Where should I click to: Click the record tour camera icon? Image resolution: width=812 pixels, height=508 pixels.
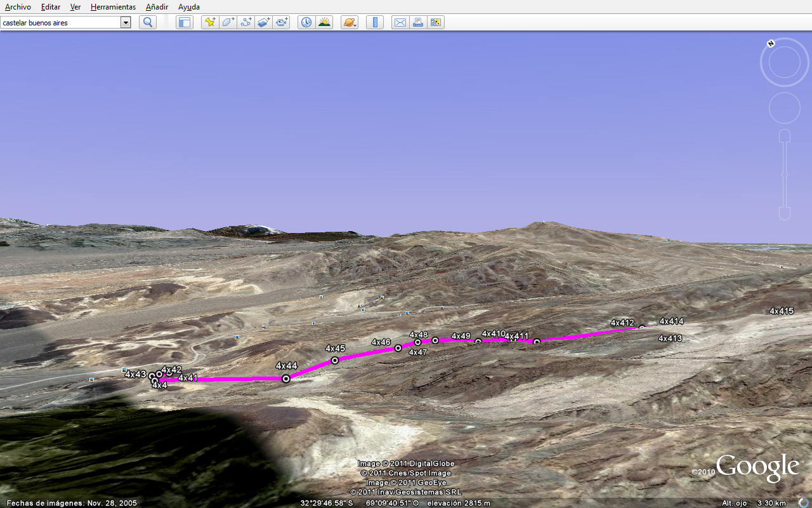pos(282,22)
